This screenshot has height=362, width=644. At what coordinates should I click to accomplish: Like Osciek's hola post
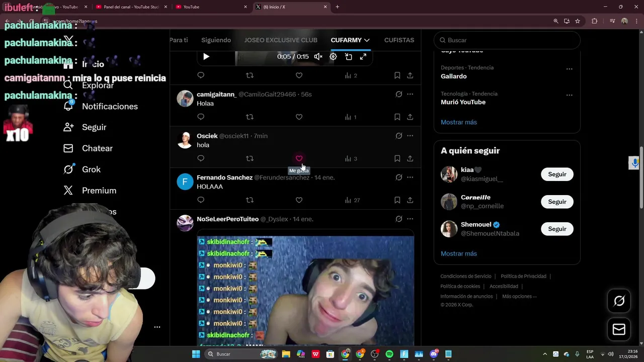[299, 158]
